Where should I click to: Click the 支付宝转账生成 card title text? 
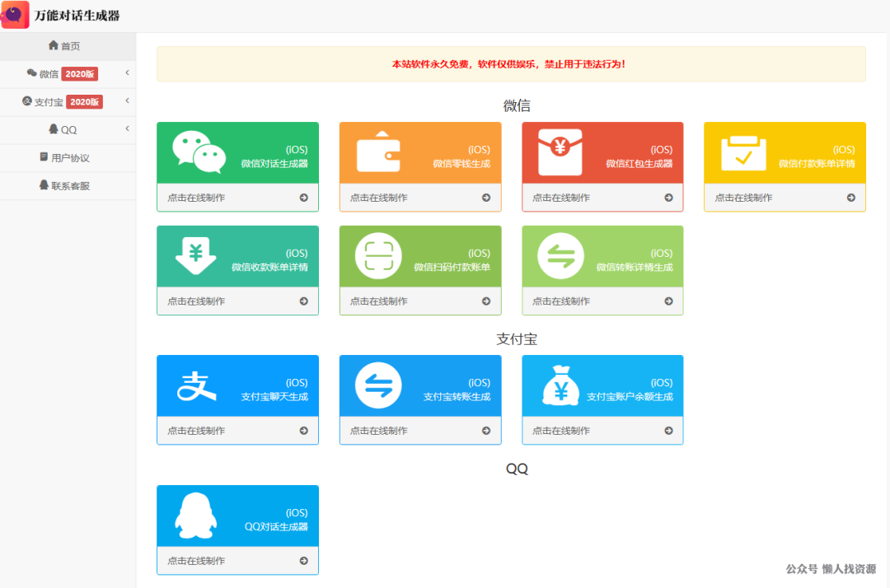coord(457,397)
